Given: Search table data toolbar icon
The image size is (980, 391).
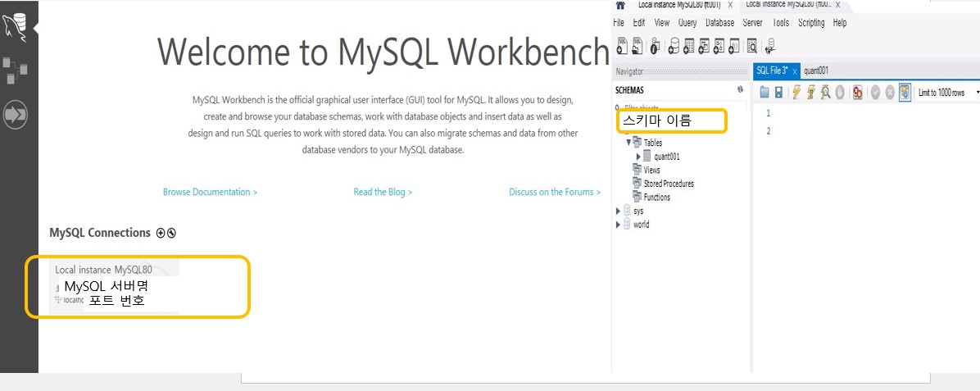Looking at the screenshot, I should [x=752, y=45].
